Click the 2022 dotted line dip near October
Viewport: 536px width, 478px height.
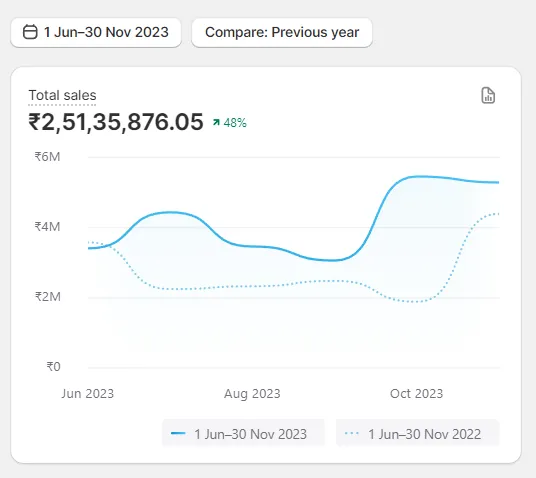pos(414,302)
